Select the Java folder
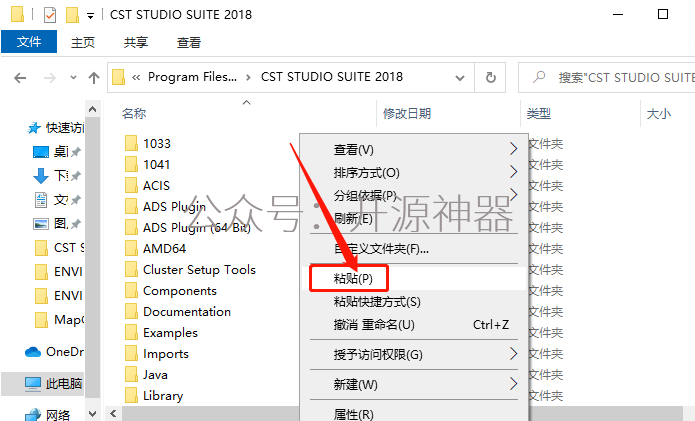Viewport: 695px width, 421px height. 155,375
